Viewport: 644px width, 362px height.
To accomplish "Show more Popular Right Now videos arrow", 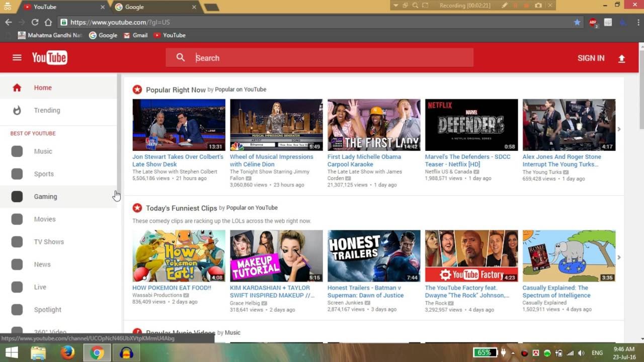I will click(619, 129).
